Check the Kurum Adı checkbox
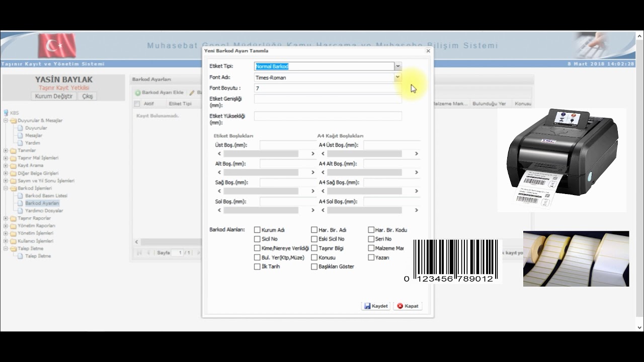The height and width of the screenshot is (362, 644). pos(257,230)
